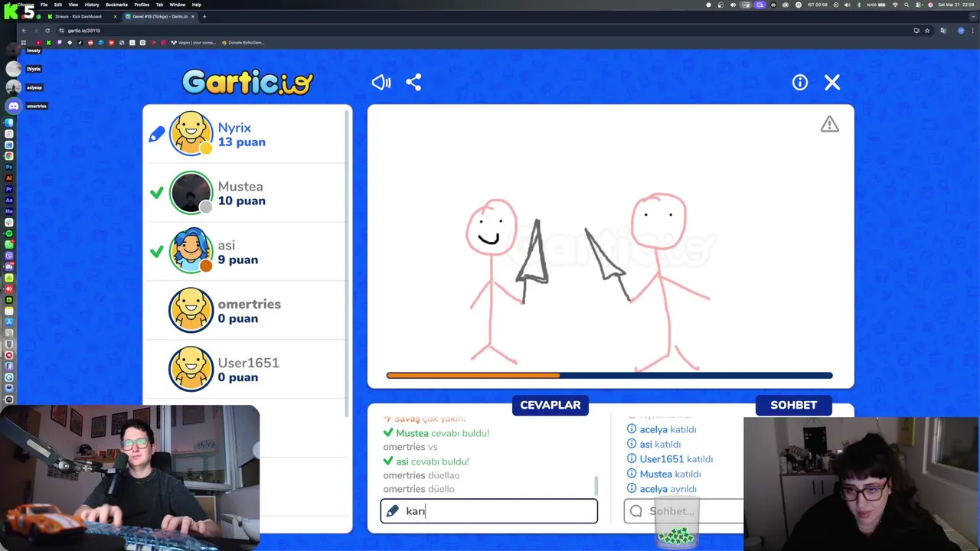This screenshot has height=551, width=980.
Task: Click the Sohbet chat input field
Action: tap(683, 511)
